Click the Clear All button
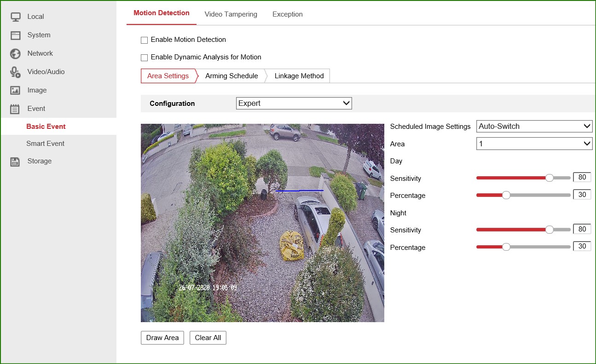The image size is (596, 364). (x=208, y=338)
